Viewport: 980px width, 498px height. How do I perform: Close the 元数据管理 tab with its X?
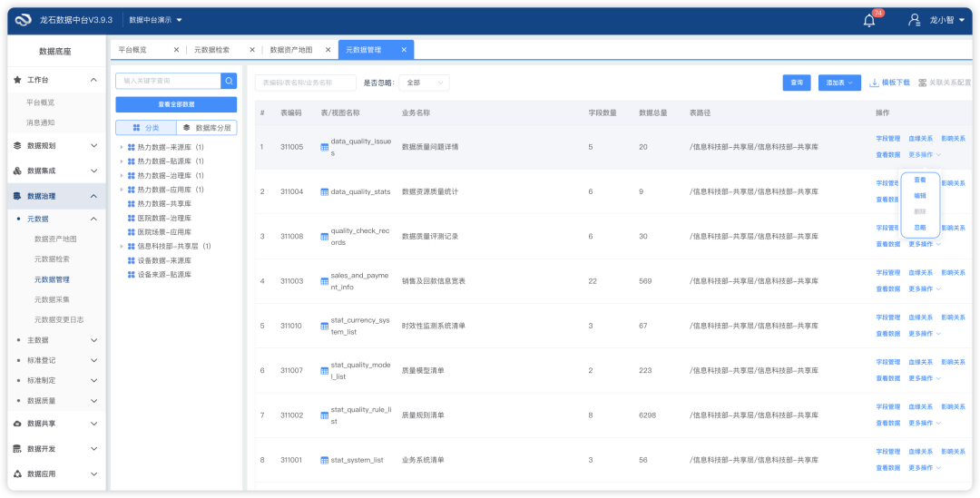pyautogui.click(x=404, y=49)
